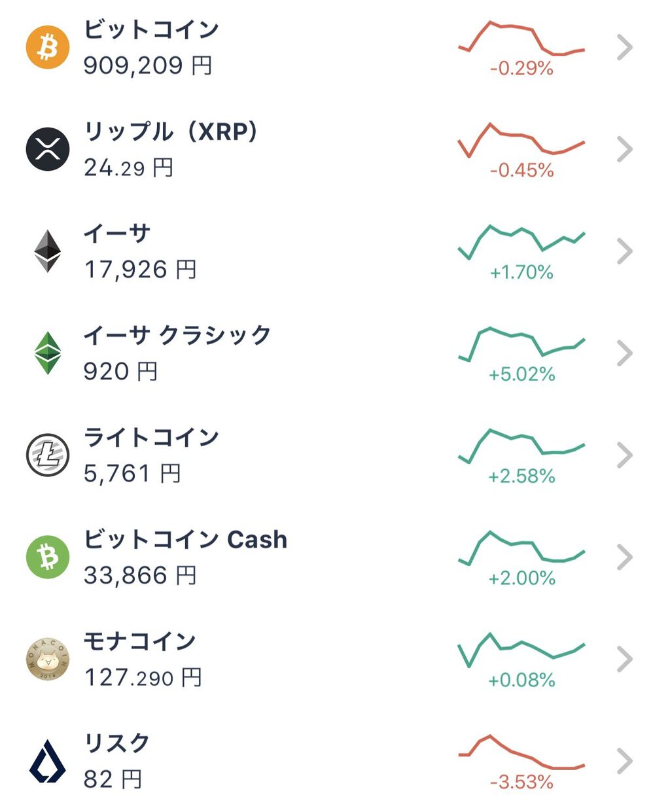Tap the Lisk -3.53% change percentage

pyautogui.click(x=521, y=782)
